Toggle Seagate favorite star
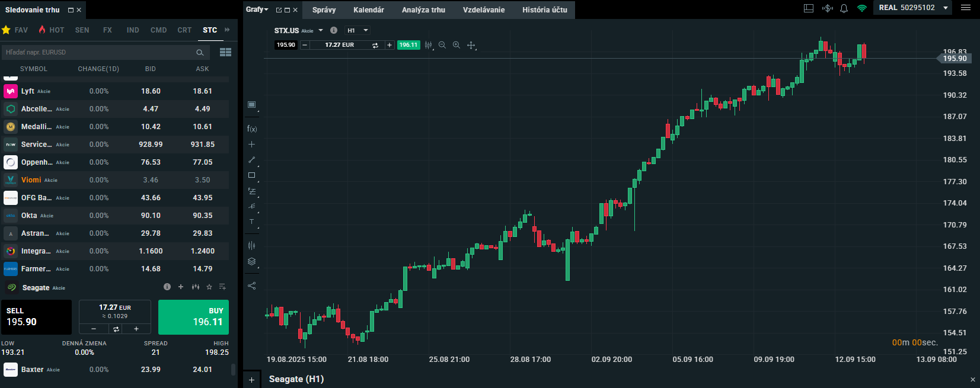This screenshot has height=388, width=980. 209,287
